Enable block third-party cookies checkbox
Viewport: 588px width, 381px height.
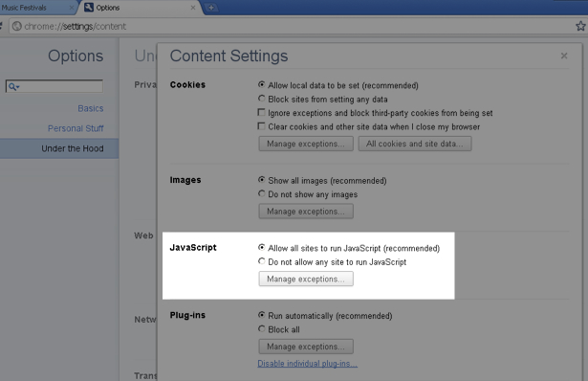pos(261,112)
